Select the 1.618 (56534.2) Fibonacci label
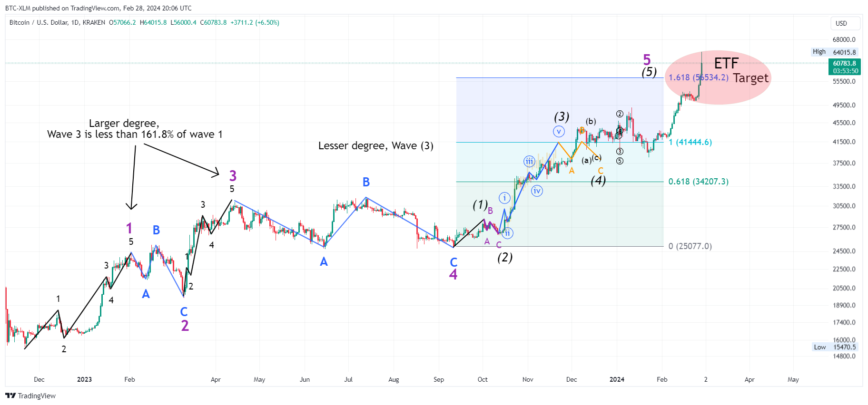This screenshot has height=405, width=868. coord(698,77)
